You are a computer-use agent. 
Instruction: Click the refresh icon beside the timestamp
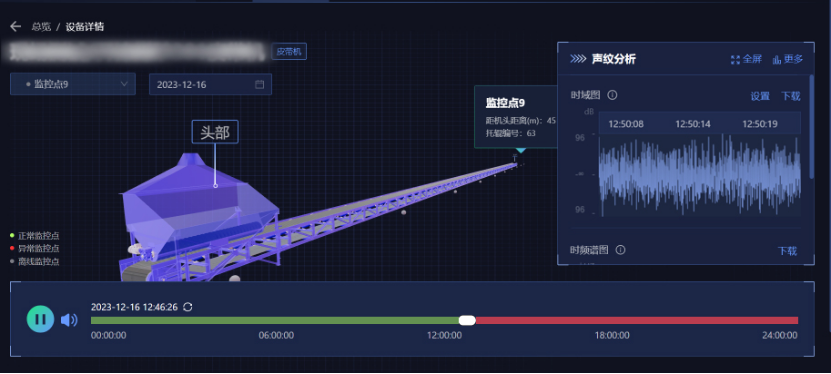pos(188,307)
